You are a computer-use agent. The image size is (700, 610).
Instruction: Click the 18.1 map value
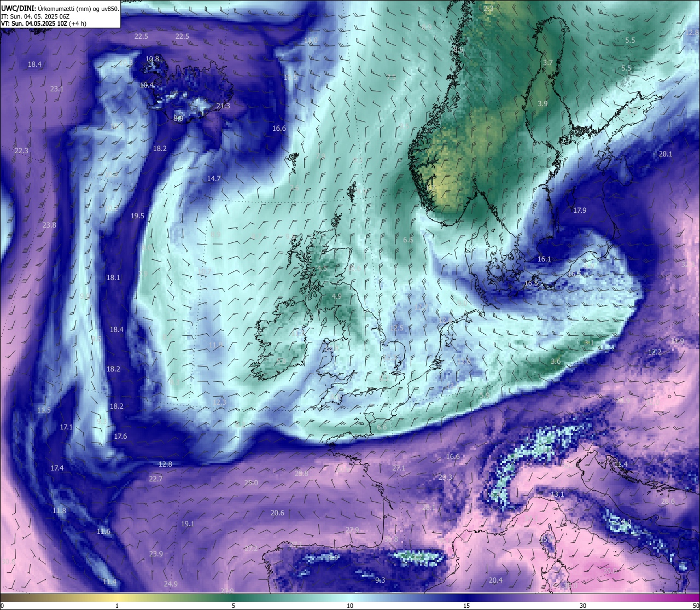click(x=113, y=277)
